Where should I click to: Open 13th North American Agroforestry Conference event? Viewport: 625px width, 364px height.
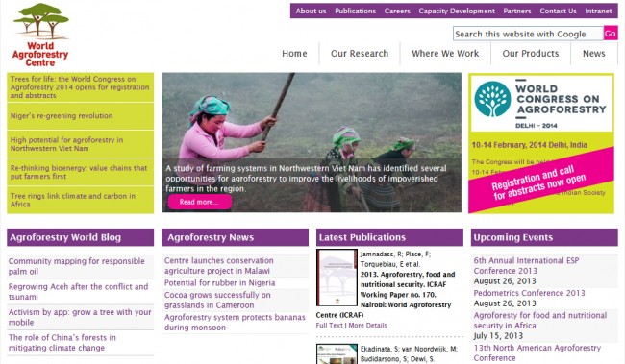coord(537,352)
